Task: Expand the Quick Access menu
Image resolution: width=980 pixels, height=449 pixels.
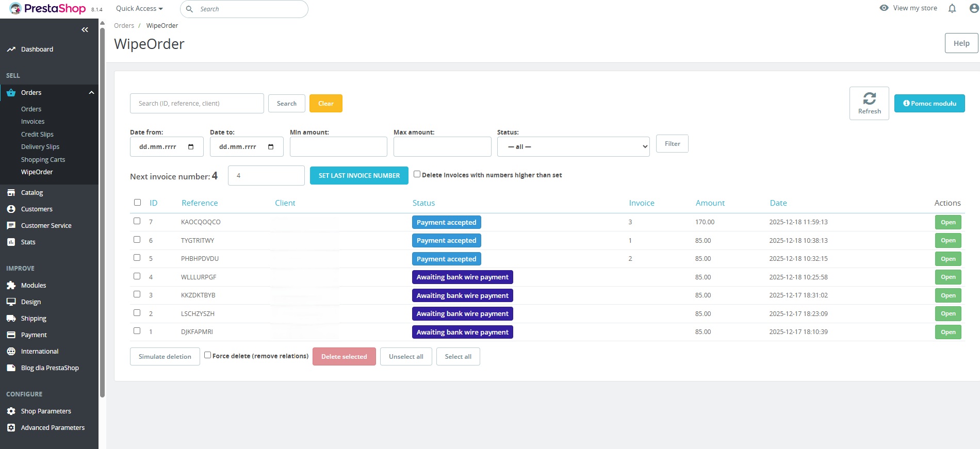Action: pyautogui.click(x=139, y=9)
